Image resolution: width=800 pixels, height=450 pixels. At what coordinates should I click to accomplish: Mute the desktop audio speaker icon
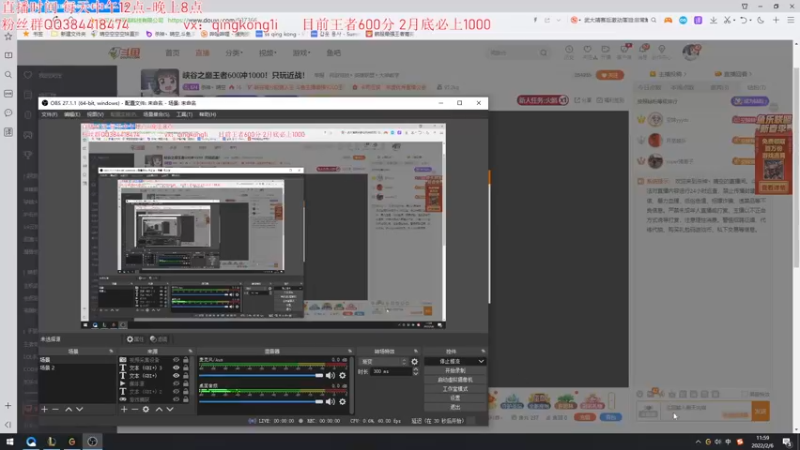point(331,402)
